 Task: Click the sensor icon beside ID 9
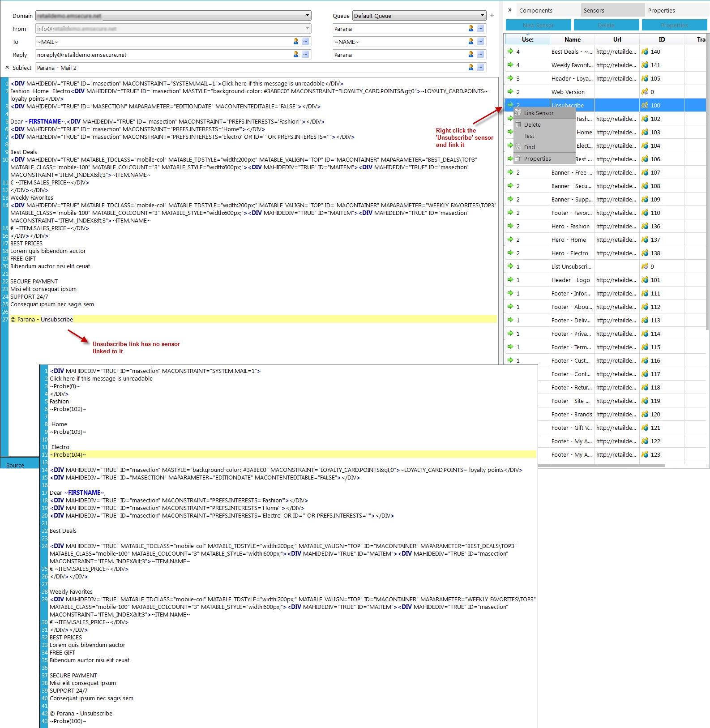645,266
